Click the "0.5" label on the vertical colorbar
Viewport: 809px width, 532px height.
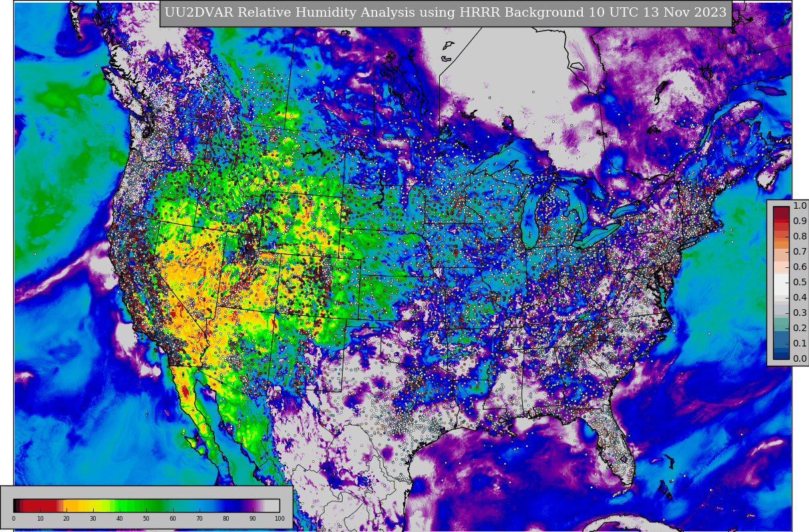click(x=800, y=283)
